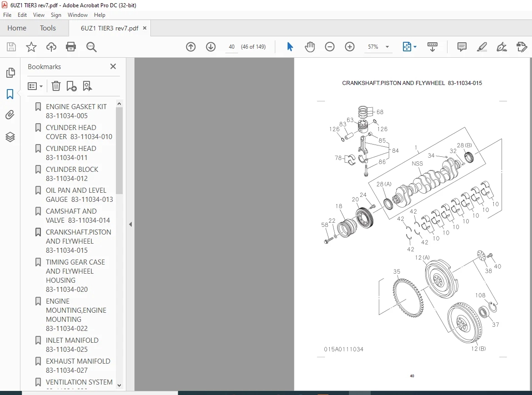Click the page title CRANKSHAFT.PISTON AND FLYWHEEL 83-11034-015
This screenshot has height=395, width=532.
tap(412, 83)
